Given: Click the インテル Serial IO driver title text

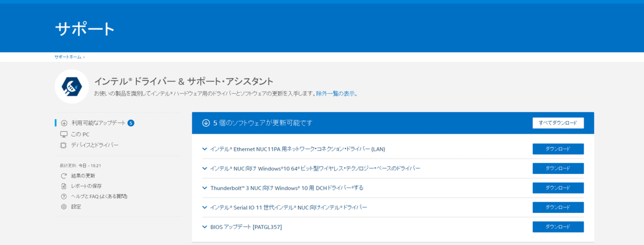Looking at the screenshot, I should pyautogui.click(x=289, y=207).
